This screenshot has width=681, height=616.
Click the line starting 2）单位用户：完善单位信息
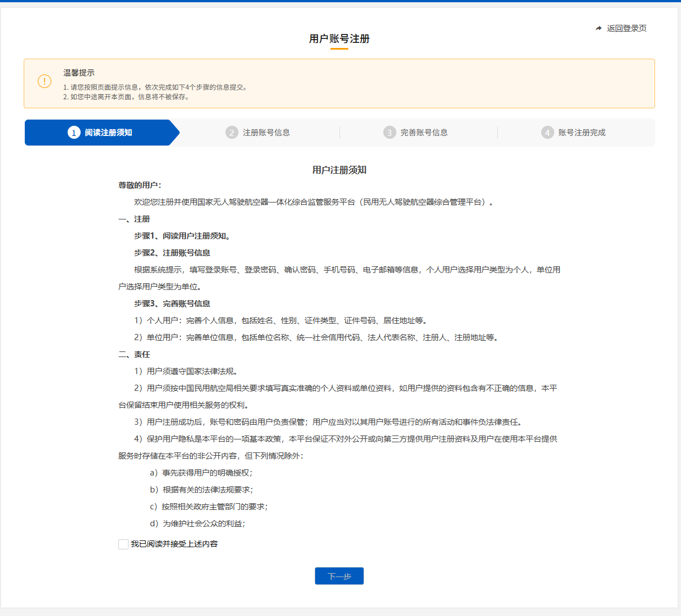pos(317,337)
